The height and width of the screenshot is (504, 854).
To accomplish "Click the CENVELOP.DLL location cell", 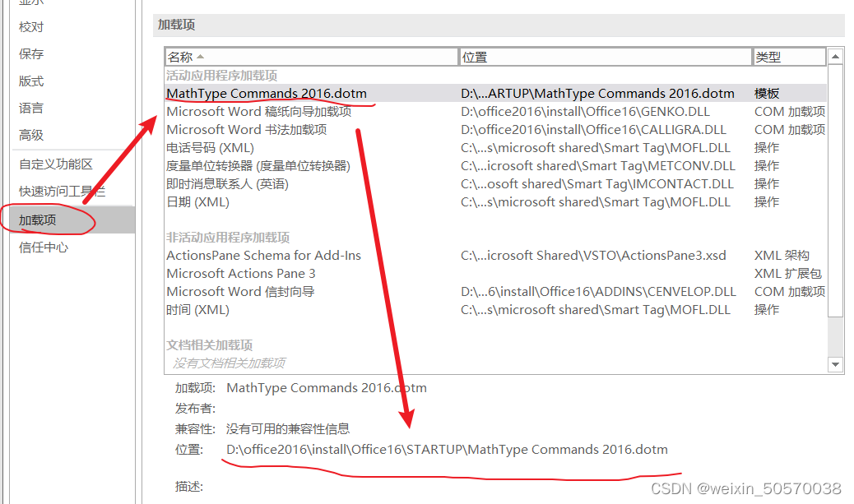I will coord(598,291).
